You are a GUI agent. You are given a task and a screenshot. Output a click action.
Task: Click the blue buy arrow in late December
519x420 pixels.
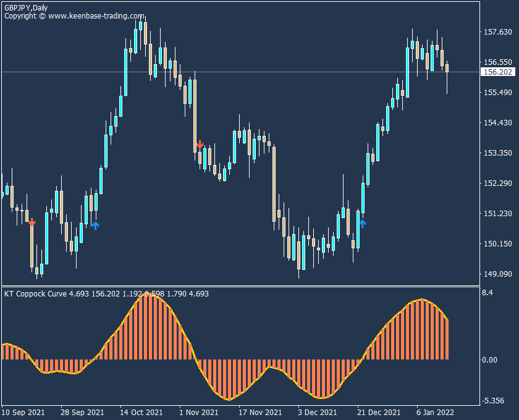[x=363, y=224]
